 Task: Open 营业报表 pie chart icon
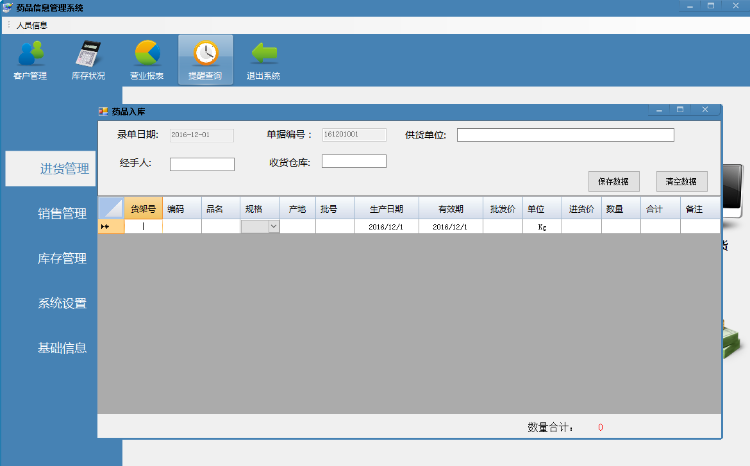click(x=147, y=60)
